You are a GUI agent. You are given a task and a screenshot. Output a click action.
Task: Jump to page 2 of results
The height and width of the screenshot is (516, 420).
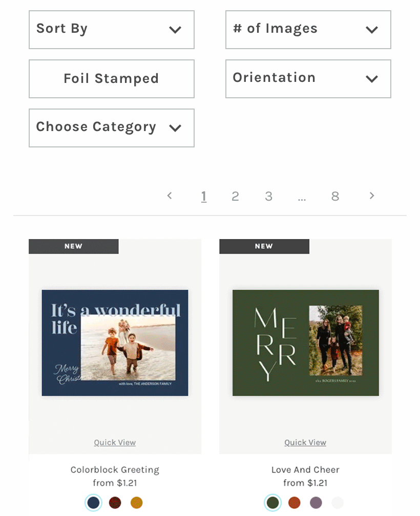(235, 196)
